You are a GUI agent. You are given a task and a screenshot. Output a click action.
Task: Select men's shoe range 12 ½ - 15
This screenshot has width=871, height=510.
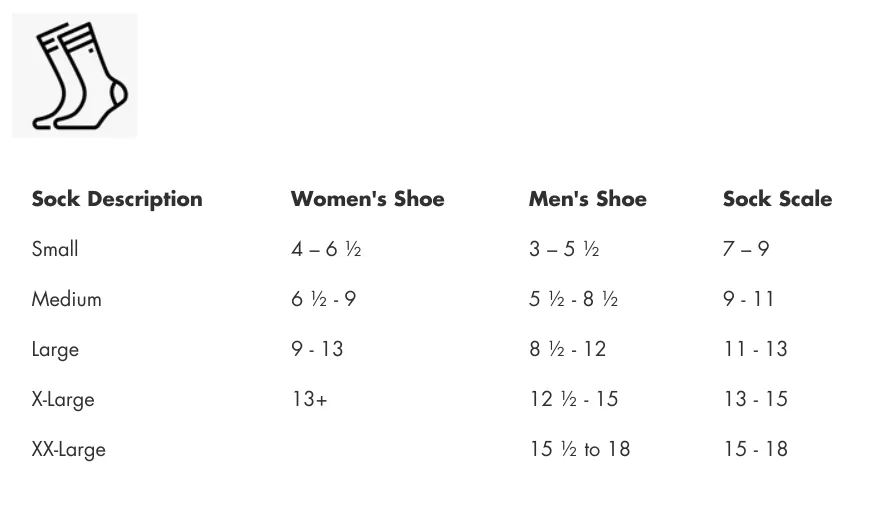[574, 399]
